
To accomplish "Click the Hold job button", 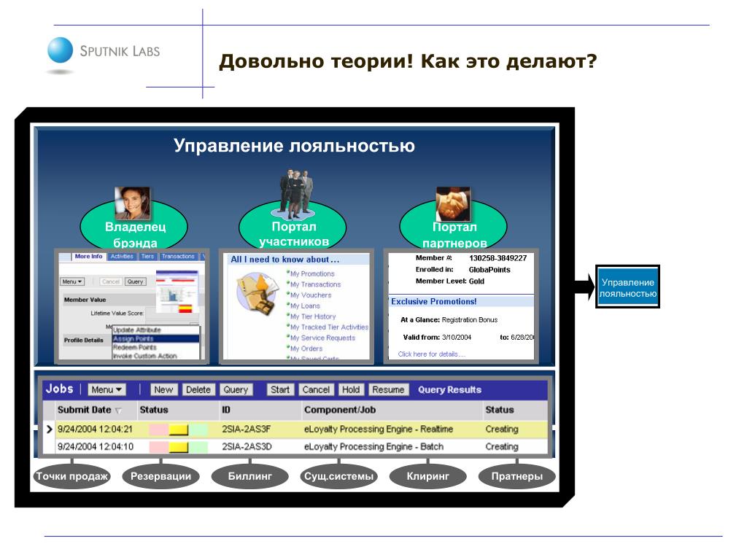I will pos(351,389).
